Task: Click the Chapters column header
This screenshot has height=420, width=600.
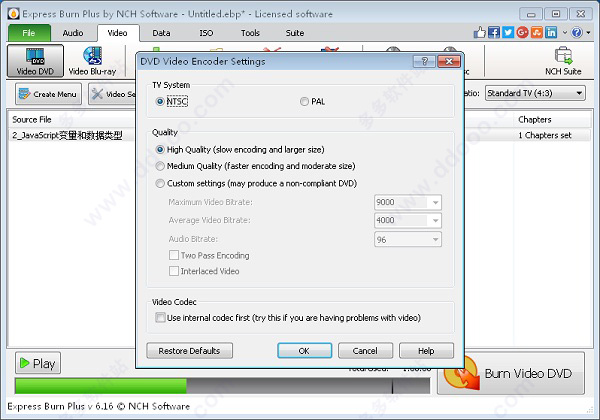Action: (553, 120)
